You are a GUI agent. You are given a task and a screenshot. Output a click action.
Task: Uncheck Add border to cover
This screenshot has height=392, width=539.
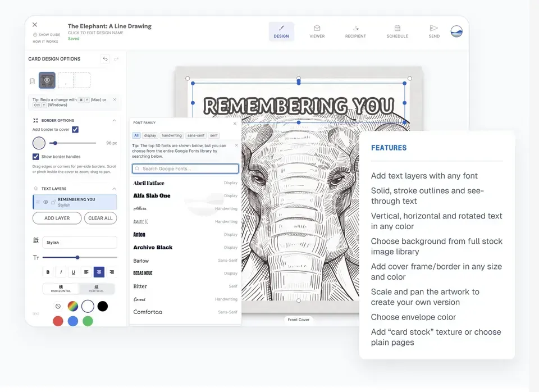click(75, 130)
